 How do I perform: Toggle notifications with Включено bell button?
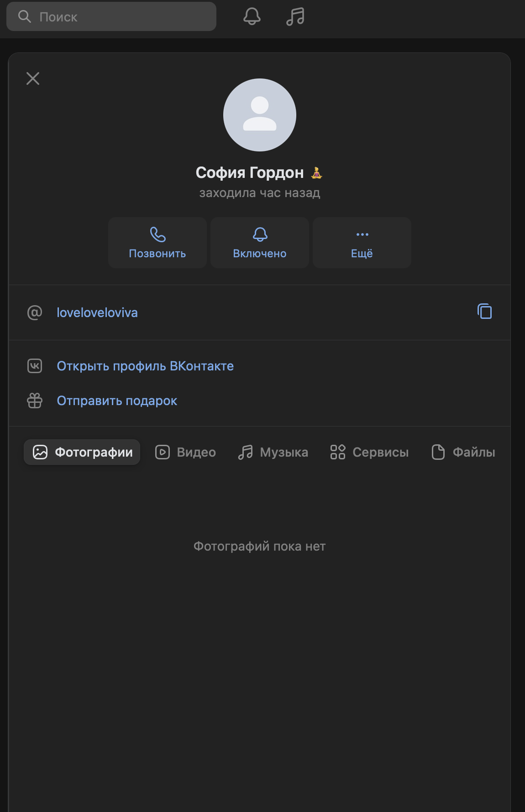260,243
